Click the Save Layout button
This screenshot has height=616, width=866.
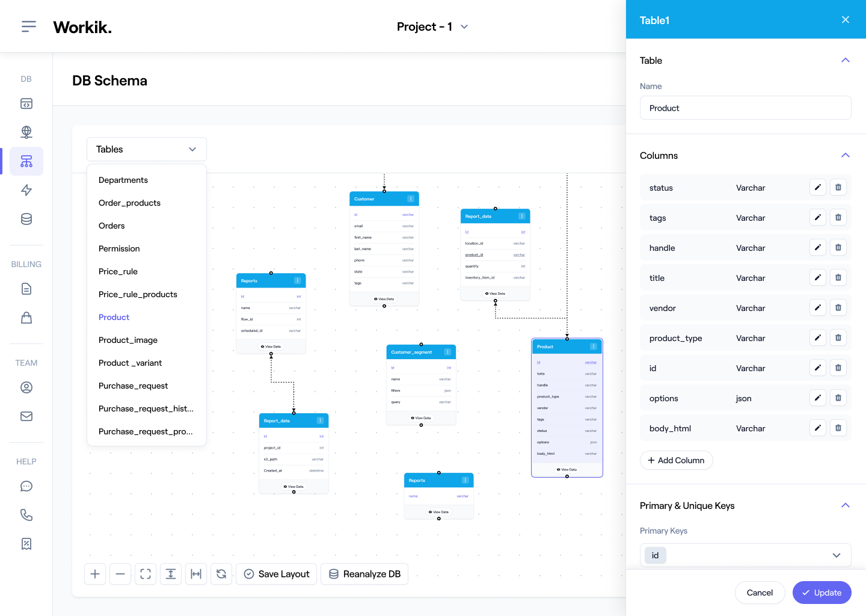point(276,574)
